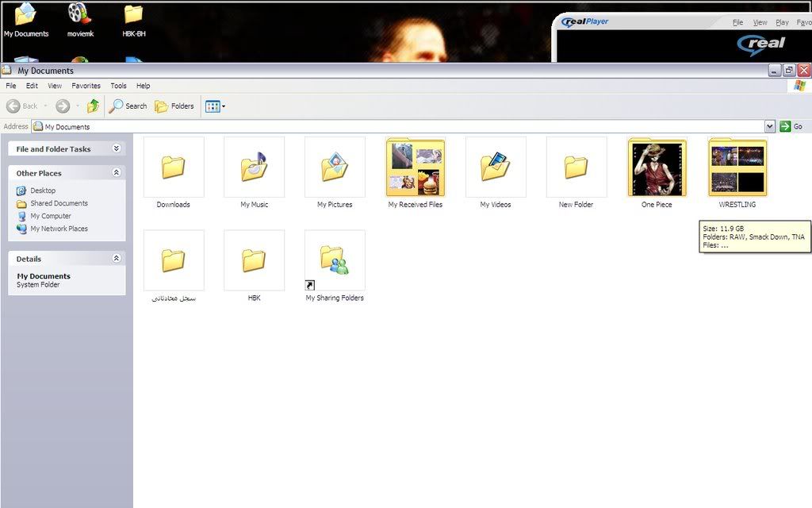The height and width of the screenshot is (508, 812).
Task: Open the Edit menu
Action: pyautogui.click(x=32, y=86)
